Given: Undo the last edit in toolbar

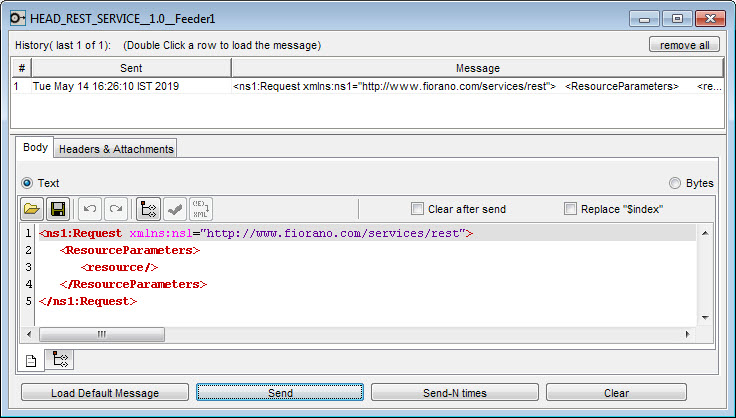Looking at the screenshot, I should pos(90,209).
